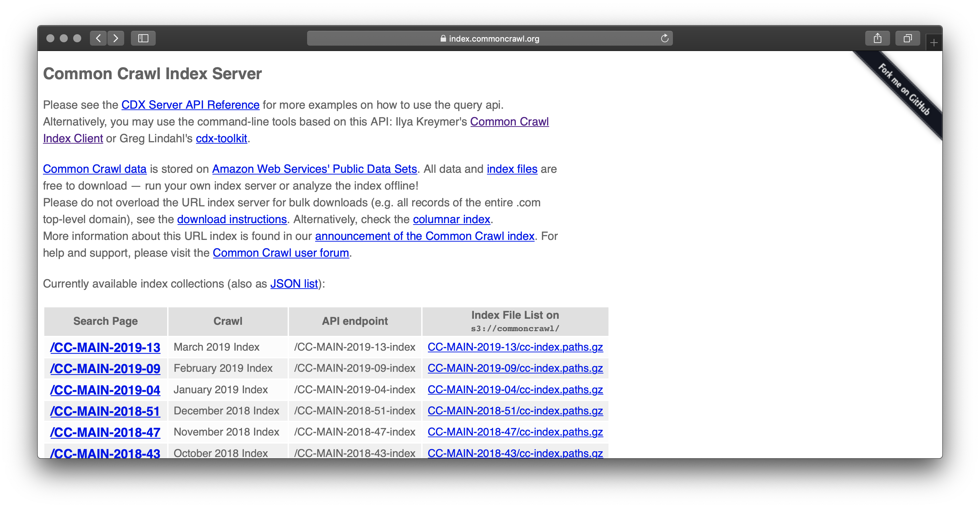Screen dimensions: 980x508
Task: Open the cdx-toolkit link
Action: [222, 138]
